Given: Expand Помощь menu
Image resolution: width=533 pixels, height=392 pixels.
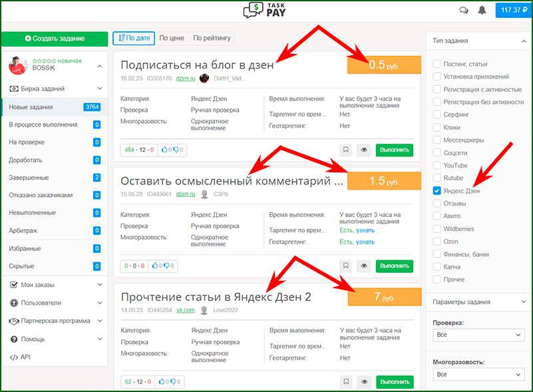Looking at the screenshot, I should click(55, 339).
